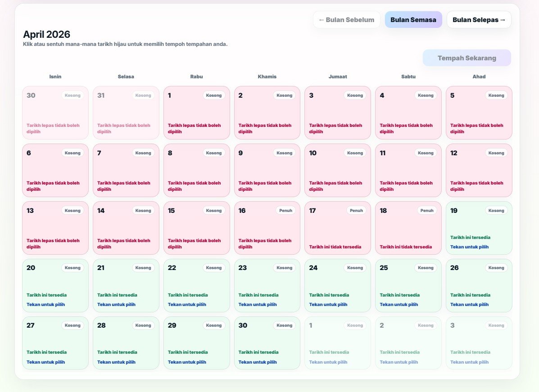539x392 pixels.
Task: Choose April 20 to start booking
Action: pyautogui.click(x=55, y=285)
